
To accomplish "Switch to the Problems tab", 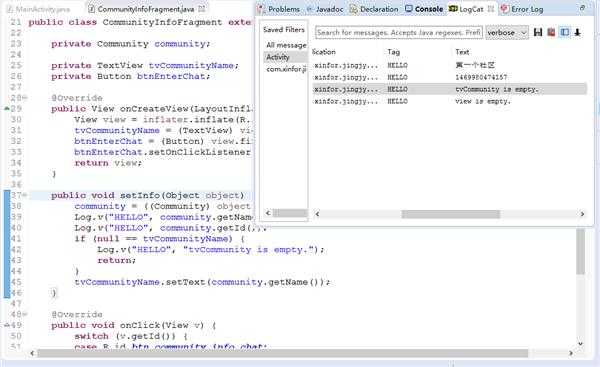I will click(284, 9).
